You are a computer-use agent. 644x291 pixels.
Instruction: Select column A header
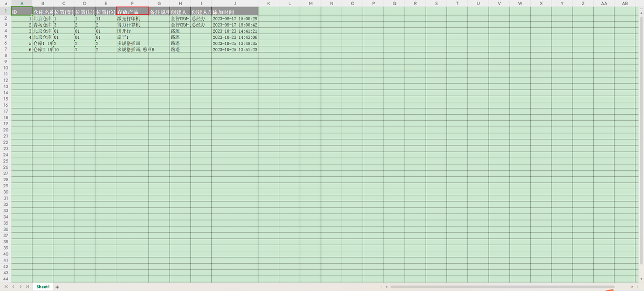coord(22,3)
